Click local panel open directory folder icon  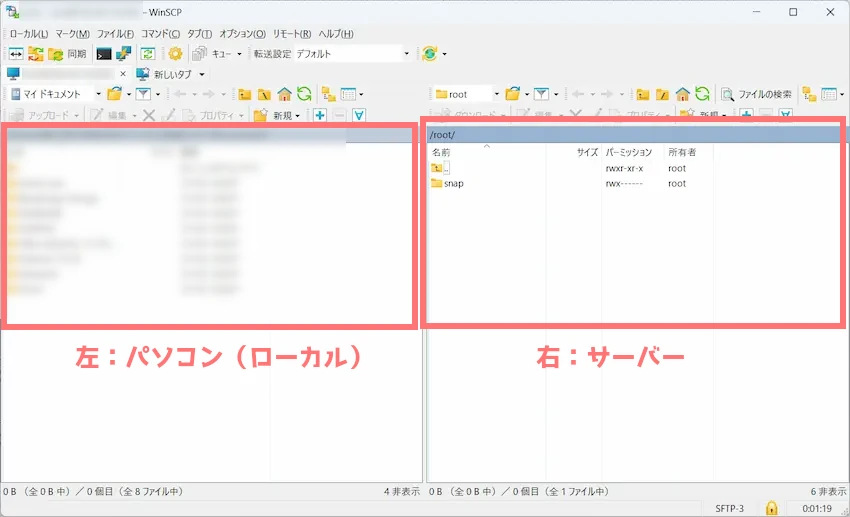(x=114, y=94)
